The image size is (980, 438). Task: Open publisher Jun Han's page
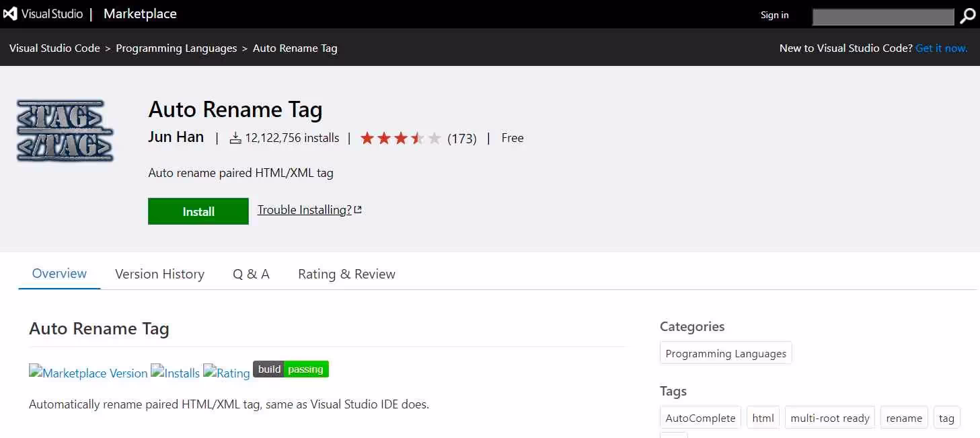click(176, 137)
